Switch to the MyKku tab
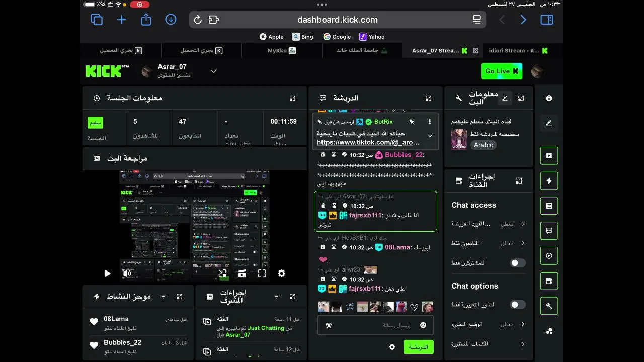The width and height of the screenshot is (644, 362). 282,50
